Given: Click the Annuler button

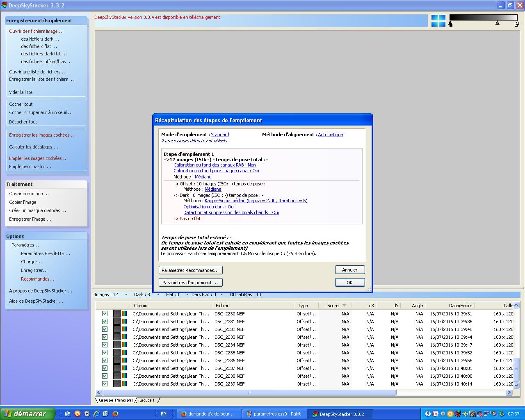Looking at the screenshot, I should coord(350,270).
